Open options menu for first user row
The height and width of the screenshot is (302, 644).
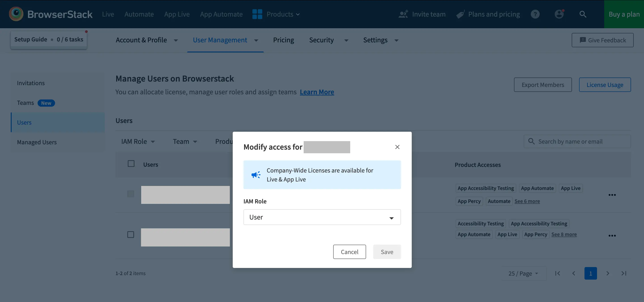tap(612, 195)
